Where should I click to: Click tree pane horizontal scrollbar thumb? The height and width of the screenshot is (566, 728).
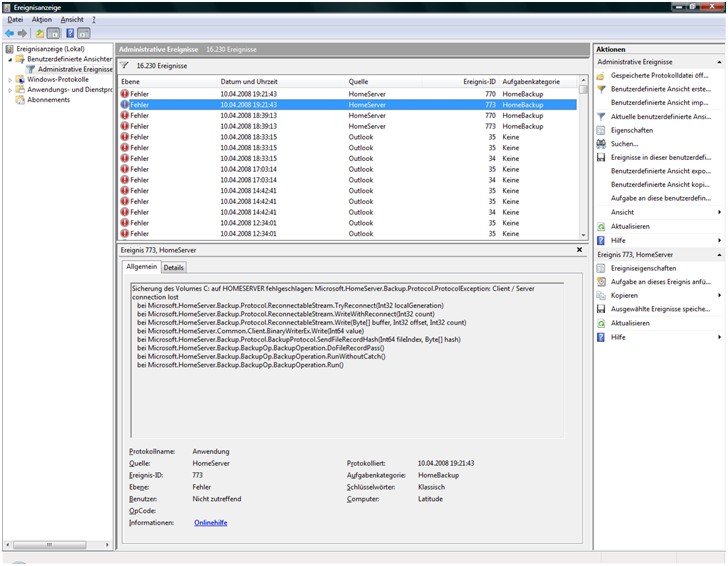point(49,545)
